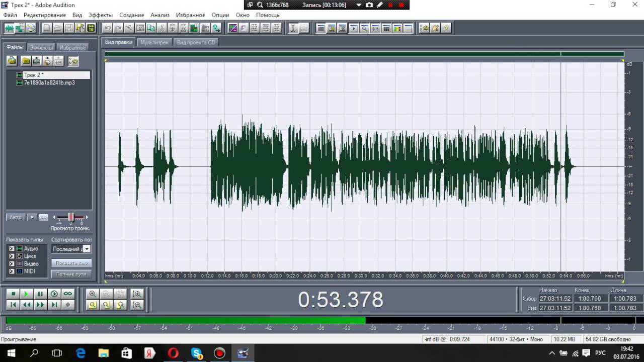Import file icon in Files panel

[12, 61]
